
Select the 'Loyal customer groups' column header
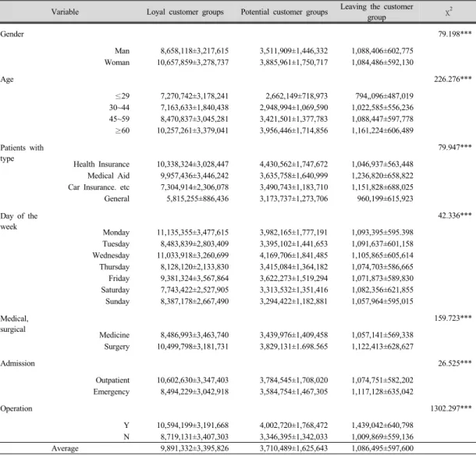click(x=185, y=12)
